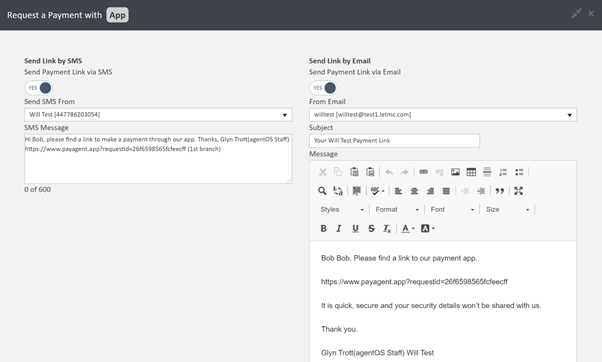Click the Copy icon in editor toolbar
The height and width of the screenshot is (362, 602).
click(x=338, y=172)
